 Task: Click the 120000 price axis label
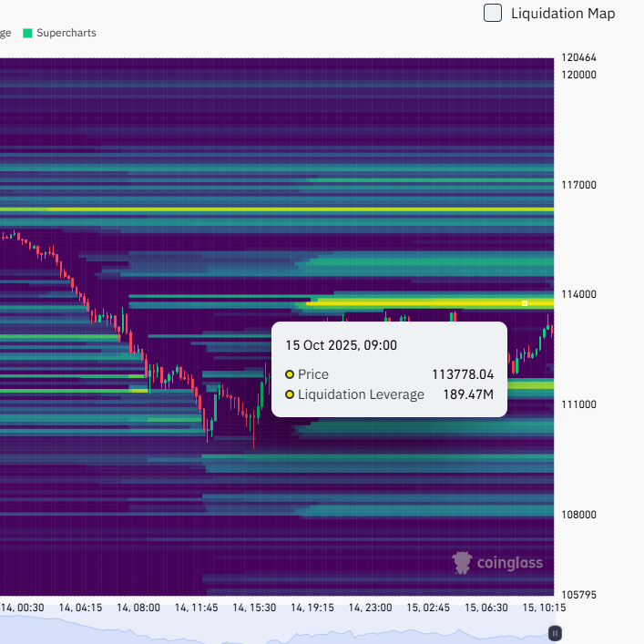coord(578,75)
